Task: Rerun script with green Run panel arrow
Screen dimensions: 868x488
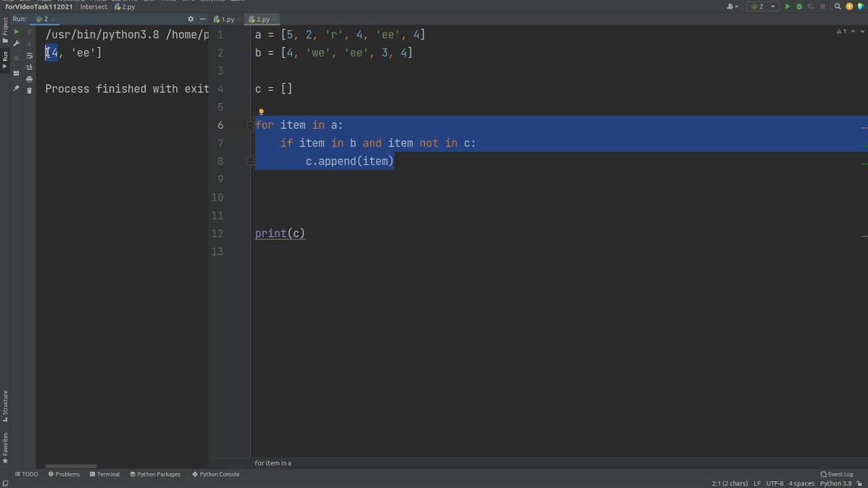Action: [16, 32]
